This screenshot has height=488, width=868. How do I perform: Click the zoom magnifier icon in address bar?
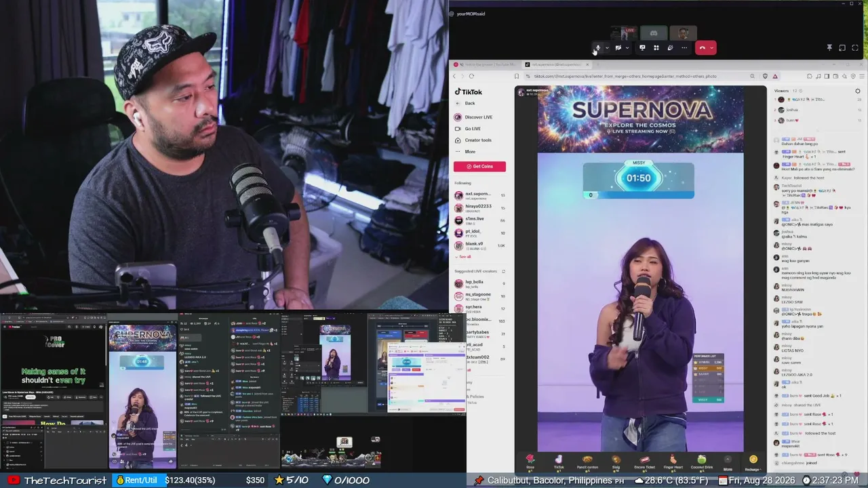pyautogui.click(x=752, y=76)
